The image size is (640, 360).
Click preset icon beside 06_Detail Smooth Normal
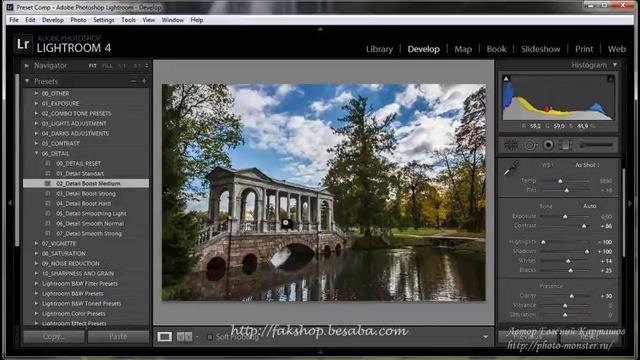tap(48, 223)
